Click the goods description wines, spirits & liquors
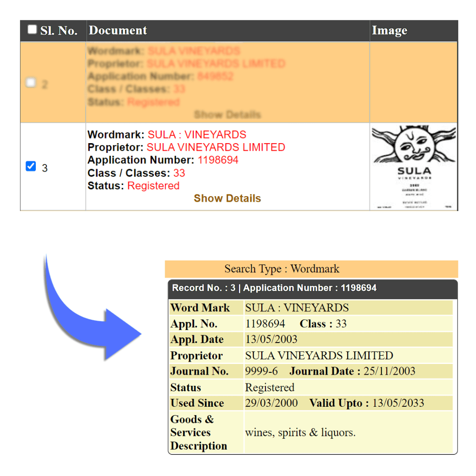This screenshot has height=476, width=476. pyautogui.click(x=300, y=433)
